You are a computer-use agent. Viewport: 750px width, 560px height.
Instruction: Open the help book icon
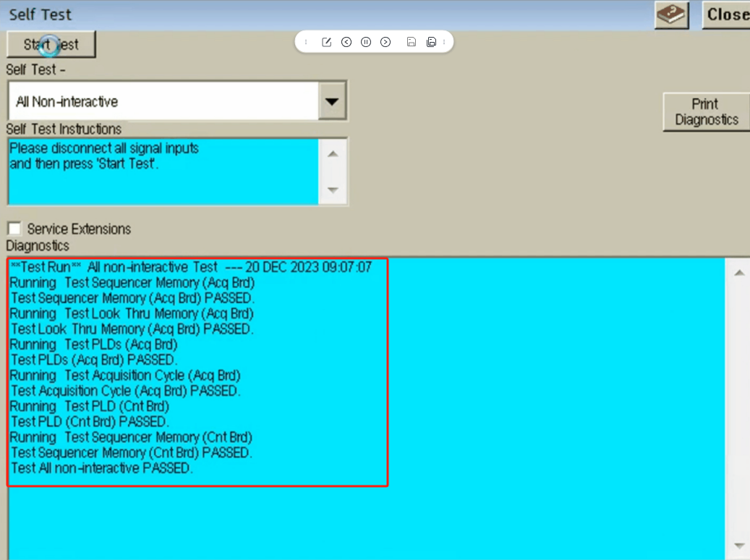(x=672, y=14)
